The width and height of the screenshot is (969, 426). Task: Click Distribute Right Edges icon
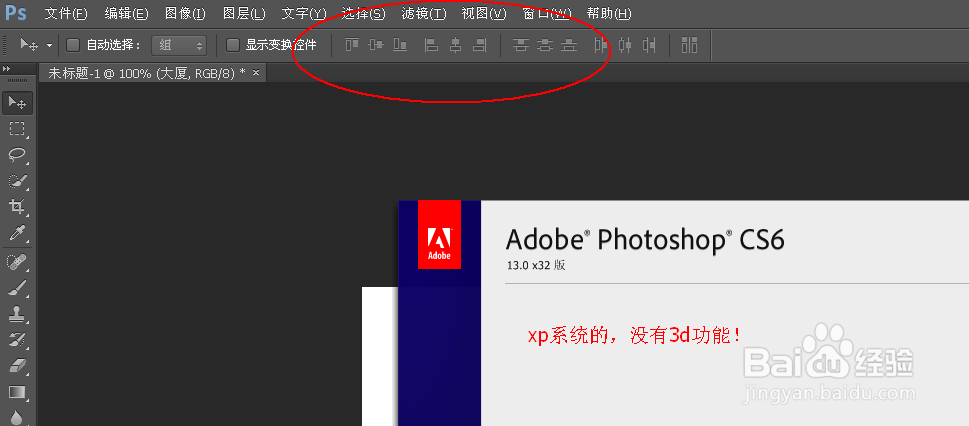649,45
